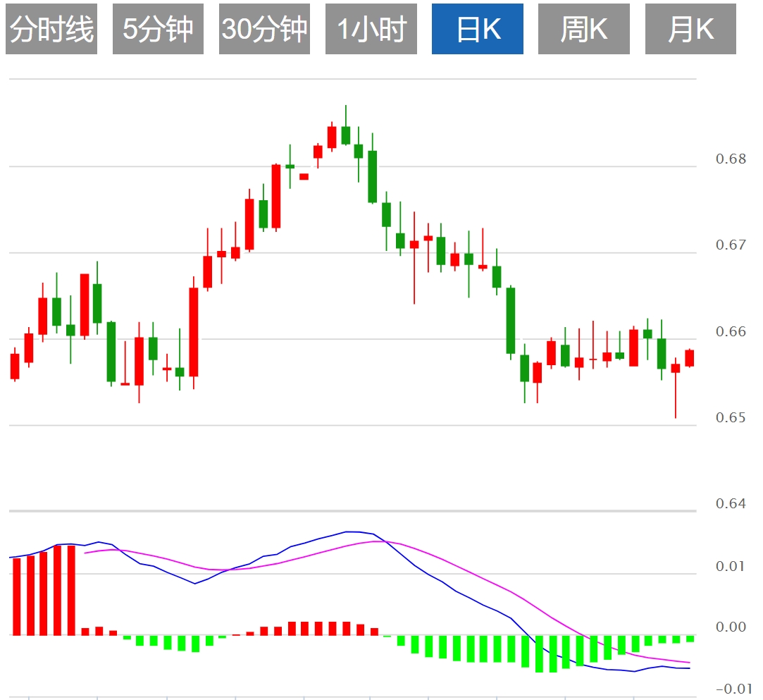Select the 0.66 price axis label
The image size is (763, 700).
point(731,331)
